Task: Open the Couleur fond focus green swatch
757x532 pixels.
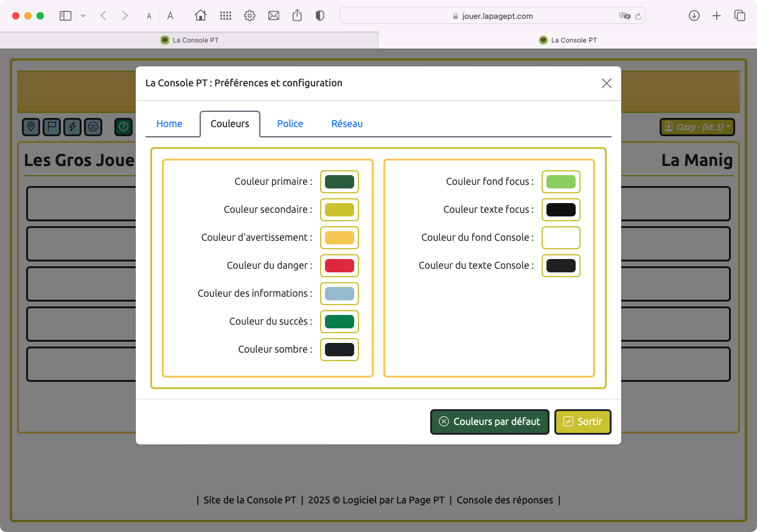Action: [x=560, y=182]
